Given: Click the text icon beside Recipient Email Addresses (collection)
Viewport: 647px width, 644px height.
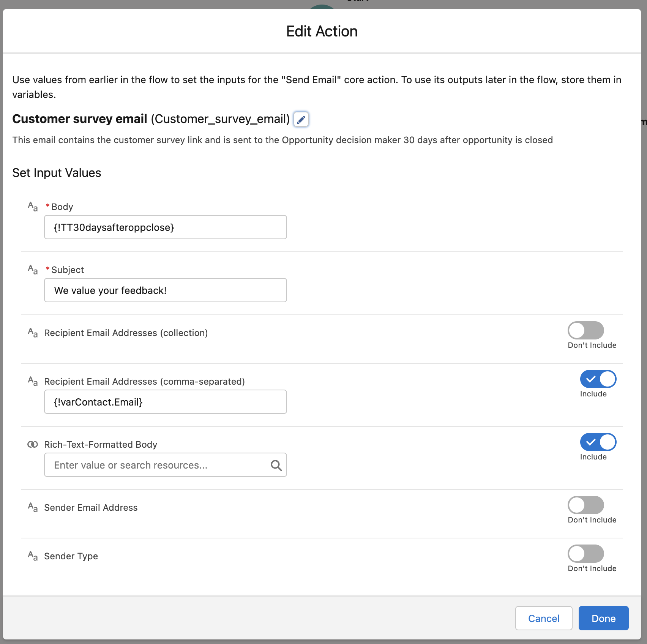Looking at the screenshot, I should 33,333.
